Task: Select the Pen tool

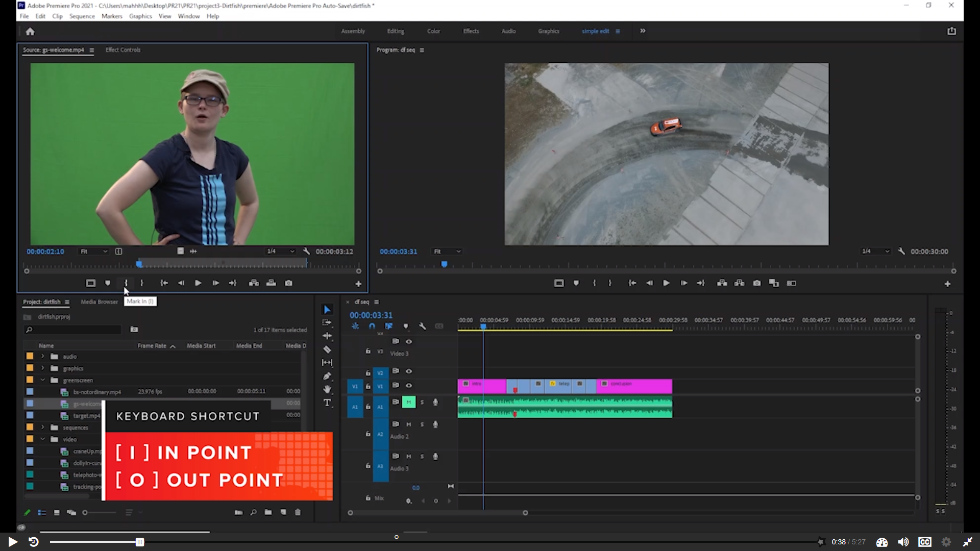Action: [x=327, y=376]
